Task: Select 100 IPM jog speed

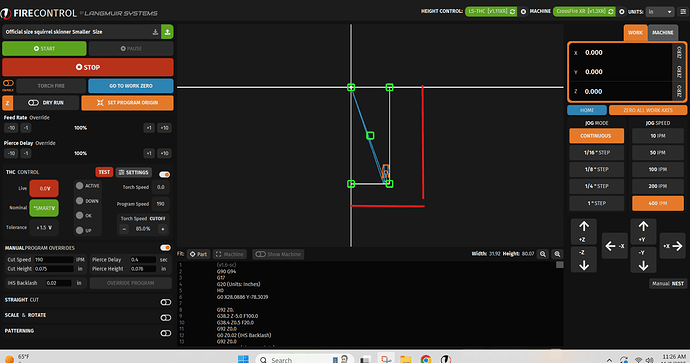Action: click(657, 169)
